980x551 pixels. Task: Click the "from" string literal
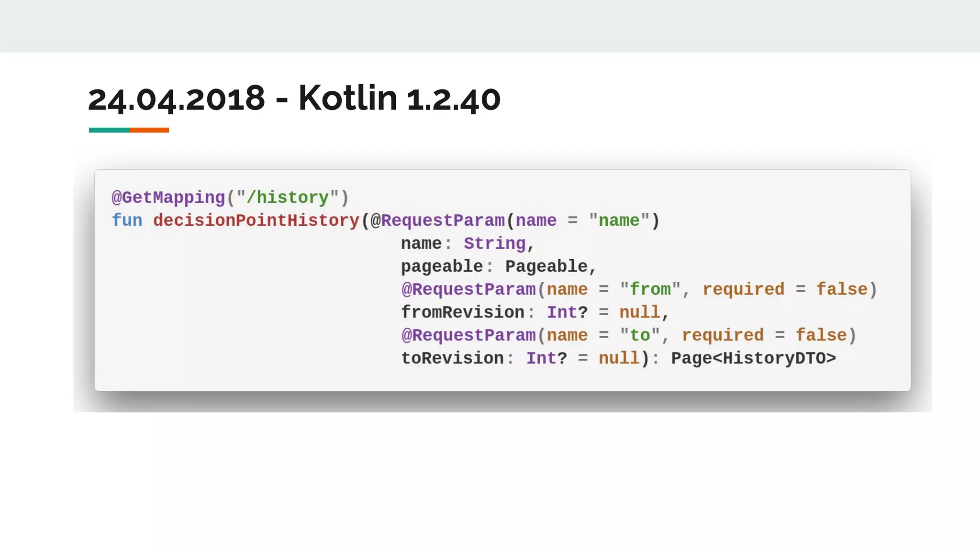(650, 289)
